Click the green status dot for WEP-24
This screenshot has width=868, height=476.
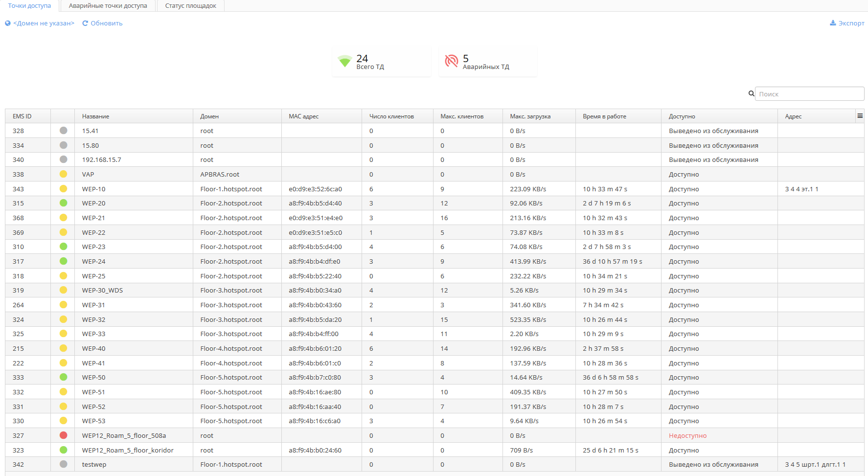[x=63, y=261]
